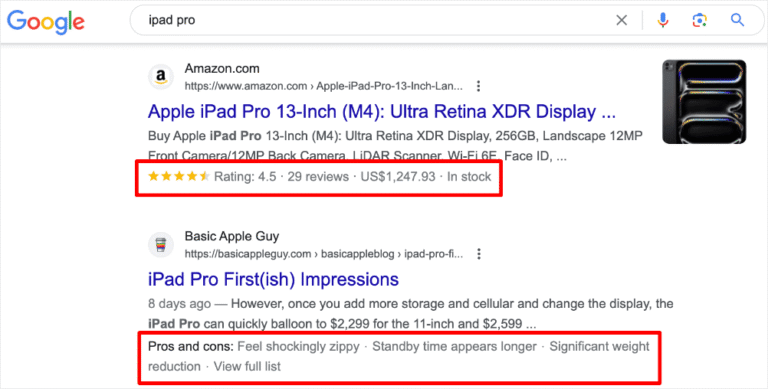Click View full list of pros and cons
This screenshot has height=389, width=768.
pyautogui.click(x=247, y=366)
